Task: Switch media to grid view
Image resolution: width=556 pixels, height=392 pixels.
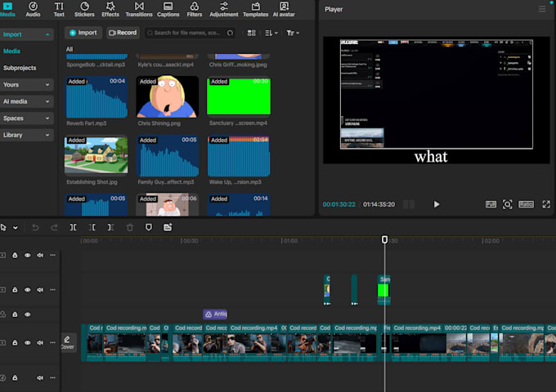Action: coord(251,33)
